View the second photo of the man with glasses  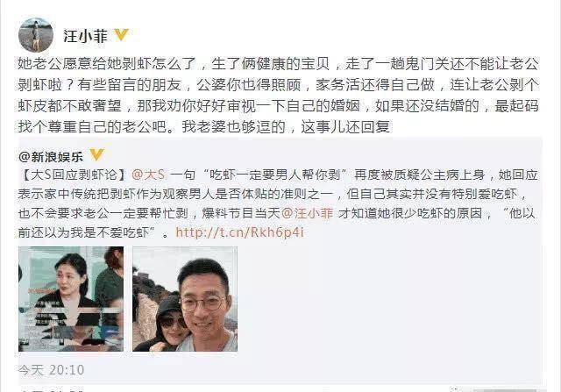tap(185, 299)
